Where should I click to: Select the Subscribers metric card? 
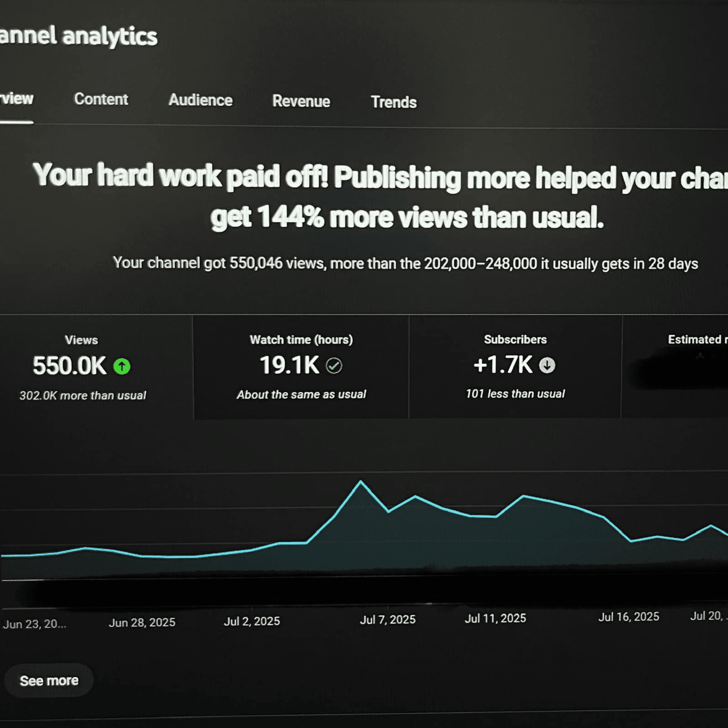point(515,366)
